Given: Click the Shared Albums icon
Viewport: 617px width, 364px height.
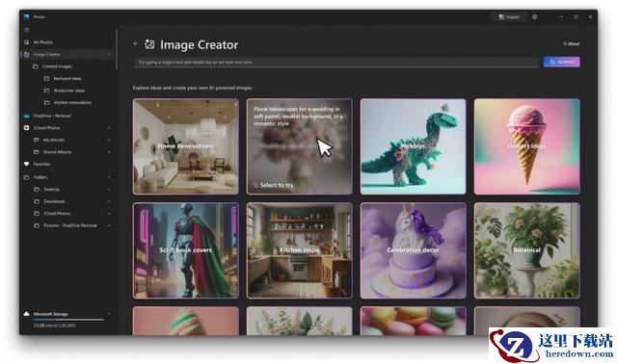Looking at the screenshot, I should pyautogui.click(x=37, y=152).
